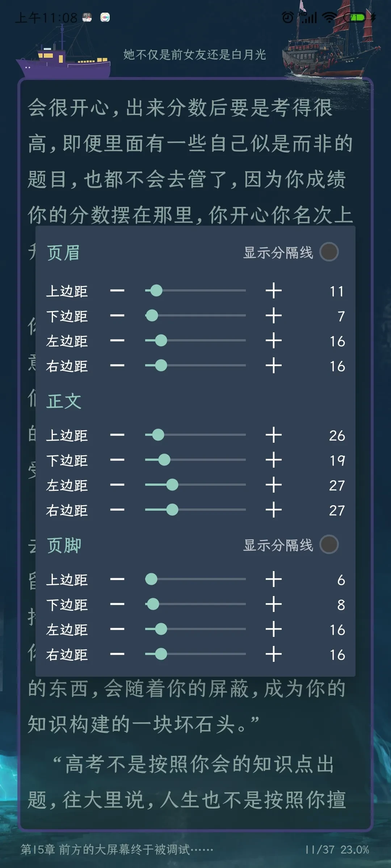Tap the book title in the header
This screenshot has height=868, width=391.
(x=195, y=55)
